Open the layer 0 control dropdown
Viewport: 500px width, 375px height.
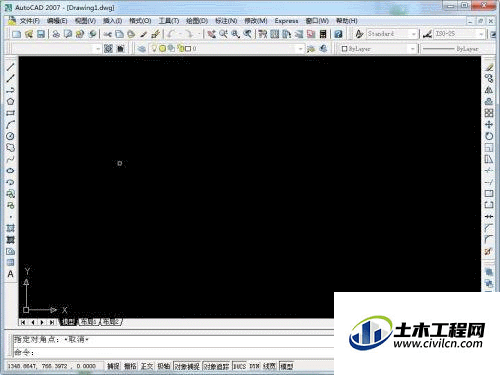pos(227,49)
